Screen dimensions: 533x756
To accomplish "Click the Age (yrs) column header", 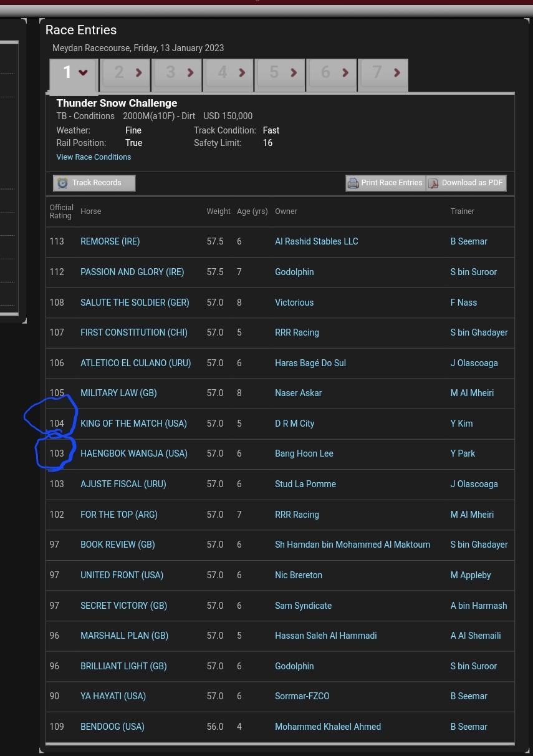I will 252,211.
